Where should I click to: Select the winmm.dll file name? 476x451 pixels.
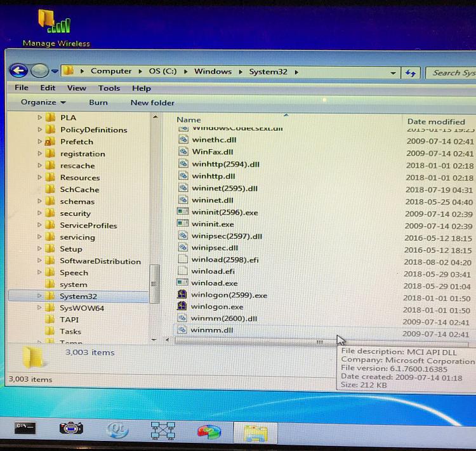tap(212, 330)
